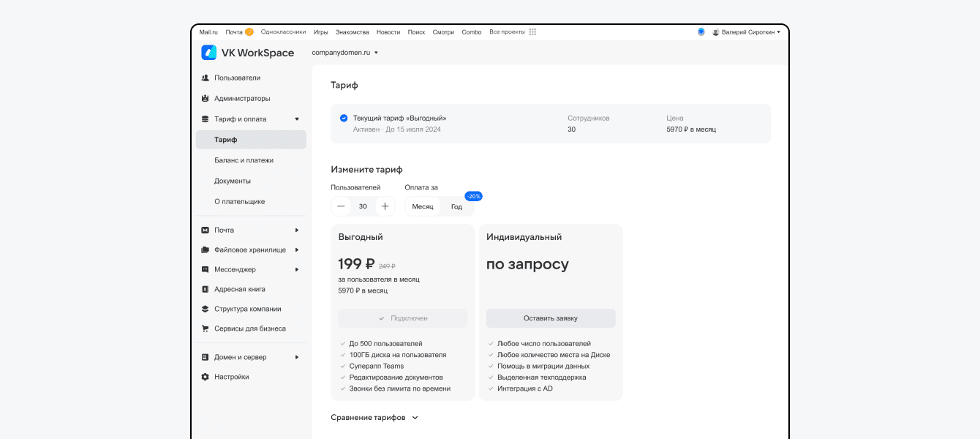980x439 pixels.
Task: Open the Настройки gear icon
Action: tap(206, 377)
